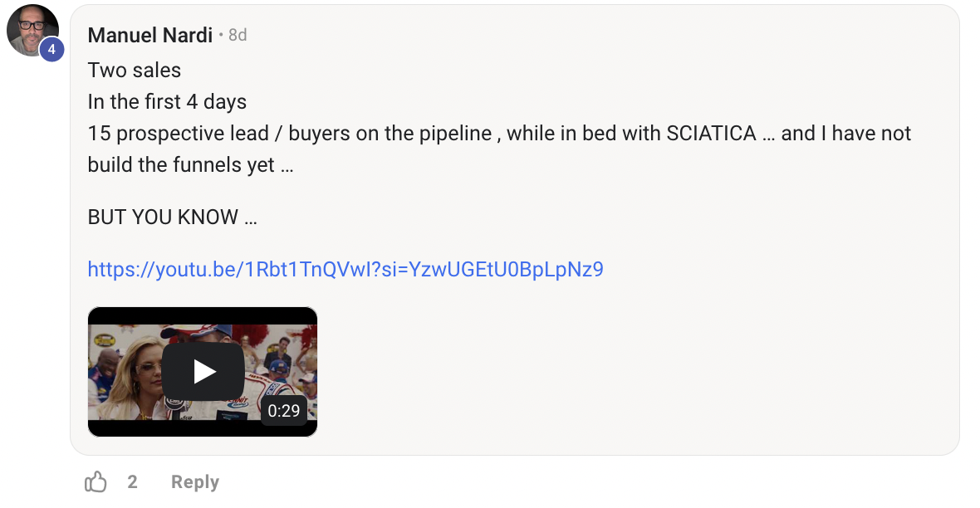Open Manuel Nardi's profile avatar
The width and height of the screenshot is (980, 508).
[32, 29]
